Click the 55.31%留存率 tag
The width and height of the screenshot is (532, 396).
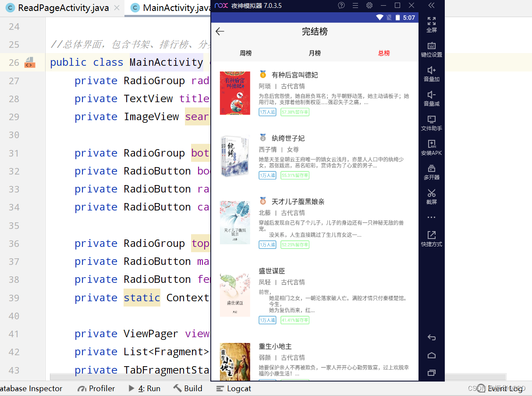[295, 175]
